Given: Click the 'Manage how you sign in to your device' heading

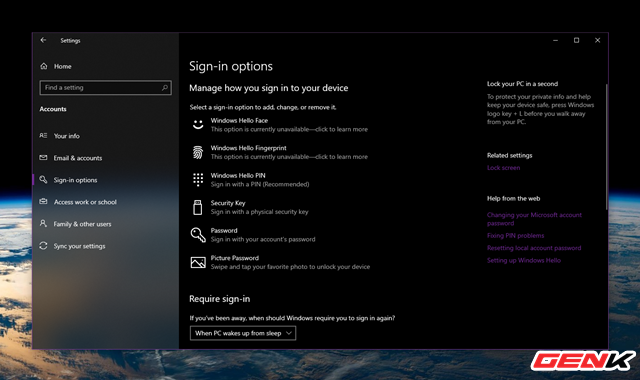Looking at the screenshot, I should coord(269,88).
